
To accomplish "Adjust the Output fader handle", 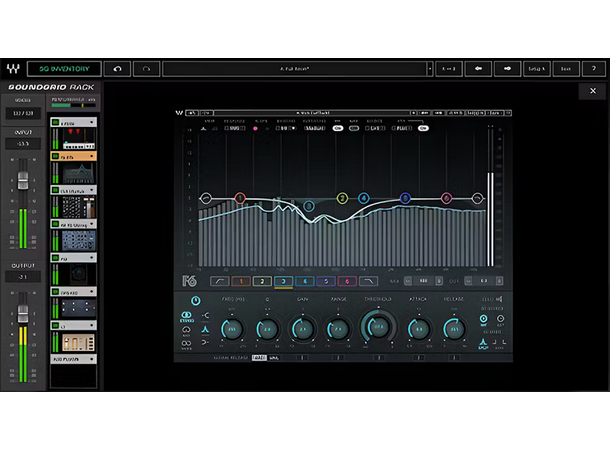I will point(23,313).
